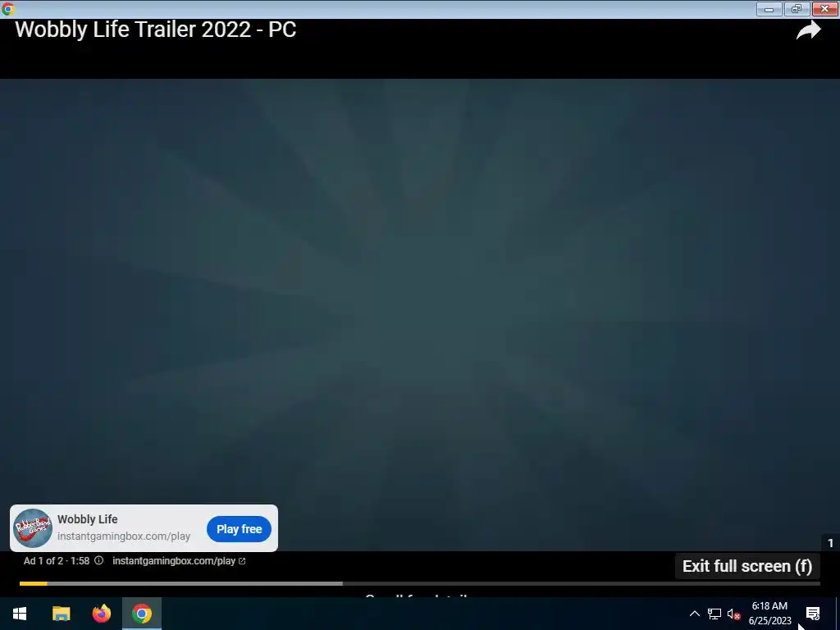Click the external link icon after ad URL
The height and width of the screenshot is (630, 840).
pyautogui.click(x=242, y=561)
